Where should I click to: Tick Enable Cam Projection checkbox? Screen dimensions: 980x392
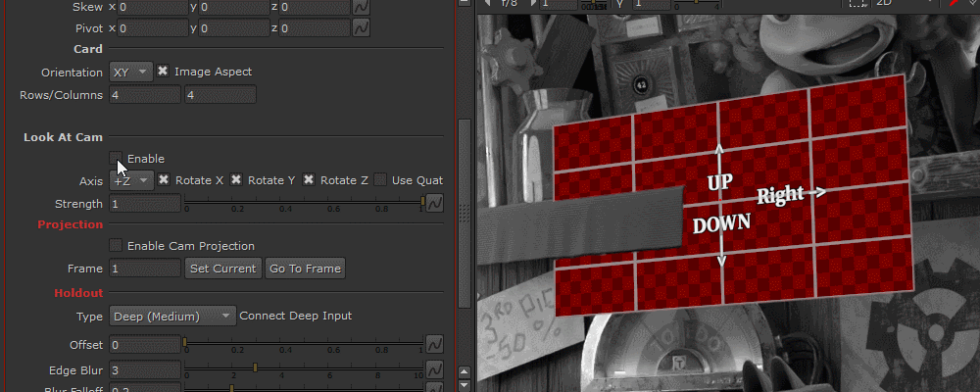[116, 246]
